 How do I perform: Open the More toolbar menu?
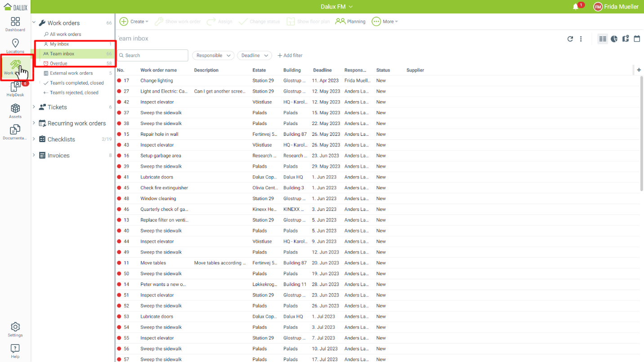pos(385,22)
